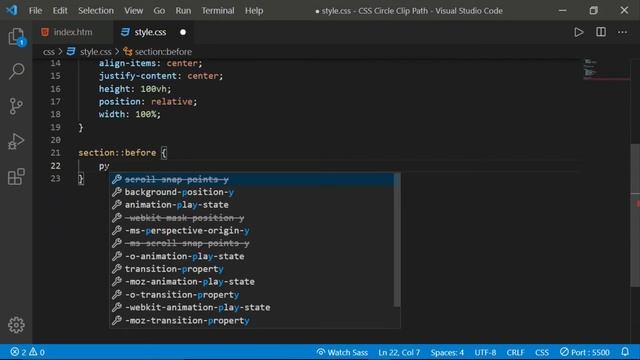Open the Terminal menu
640x360 pixels.
point(218,11)
